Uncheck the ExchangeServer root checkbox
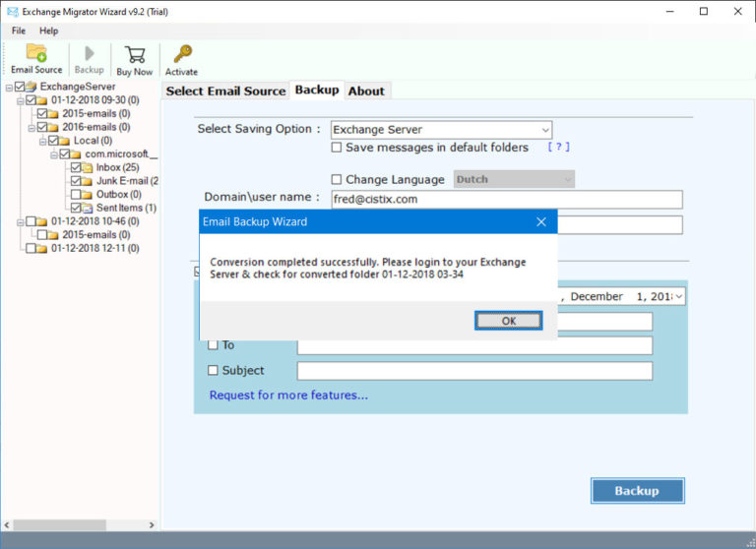The height and width of the screenshot is (549, 756). pos(20,87)
